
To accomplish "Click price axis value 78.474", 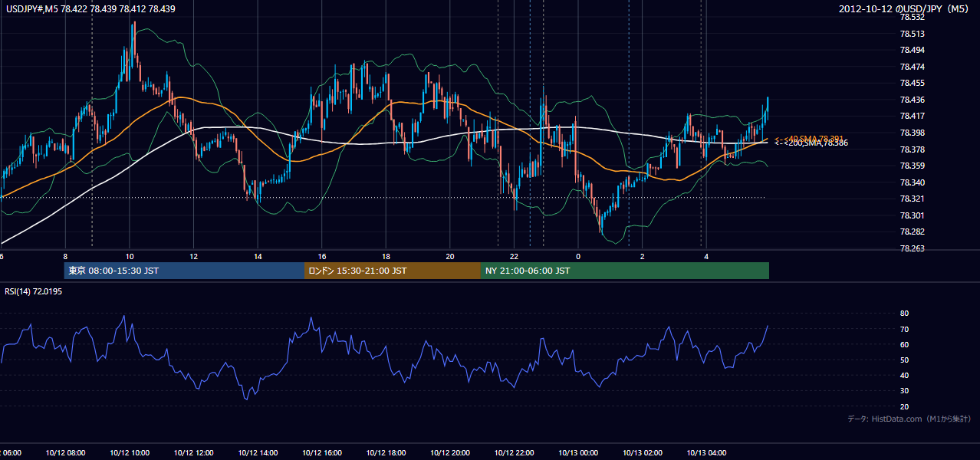I will click(913, 67).
